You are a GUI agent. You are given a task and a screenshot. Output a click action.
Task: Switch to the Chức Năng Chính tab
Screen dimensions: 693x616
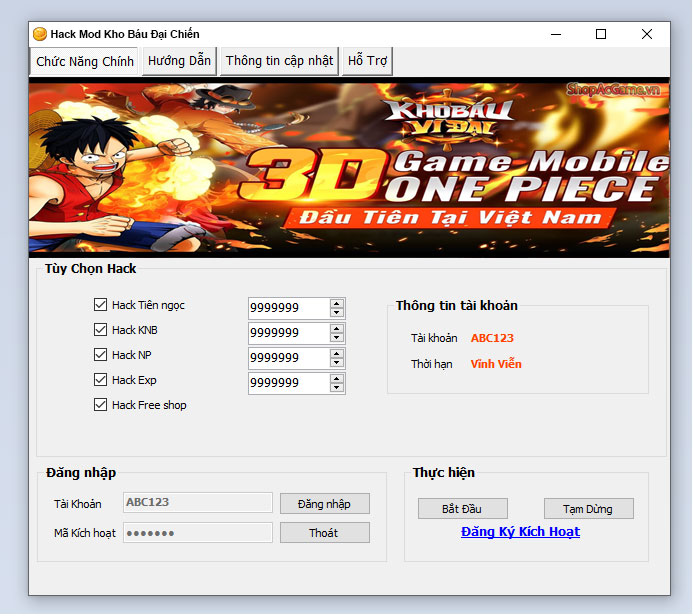[84, 61]
